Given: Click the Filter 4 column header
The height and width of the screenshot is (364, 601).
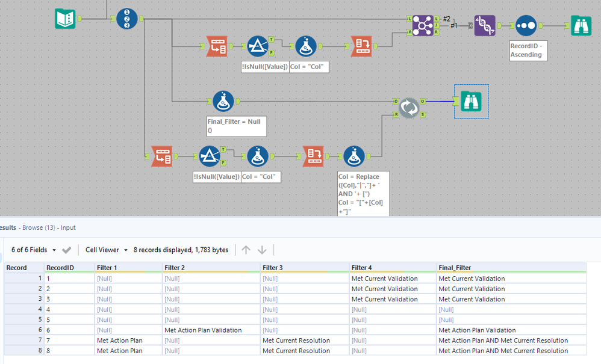Looking at the screenshot, I should [x=393, y=268].
